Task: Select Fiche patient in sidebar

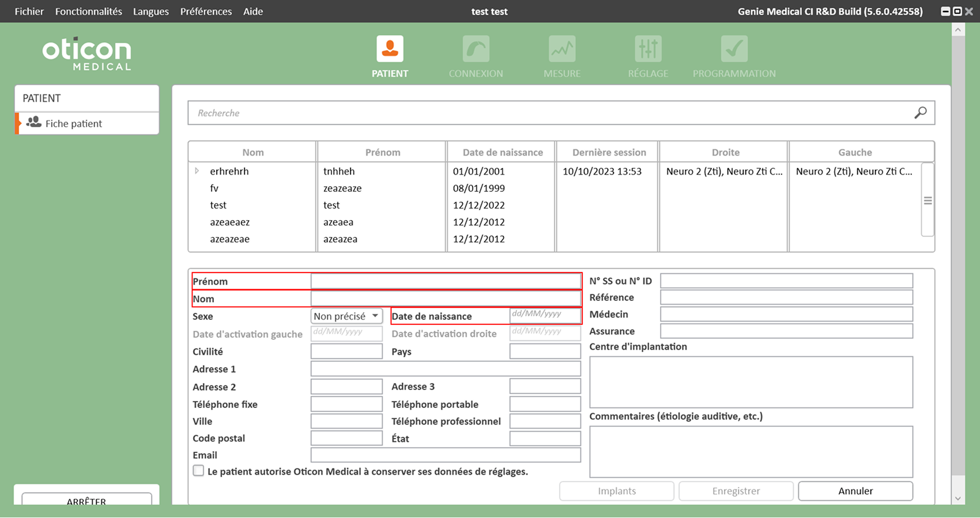Action: 87,123
